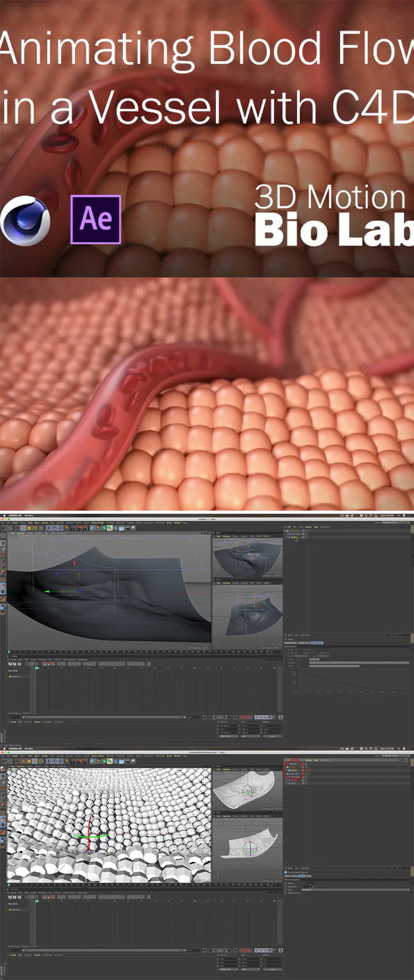
Task: Select Summary row in upper Dope Sheet
Action: (15, 676)
